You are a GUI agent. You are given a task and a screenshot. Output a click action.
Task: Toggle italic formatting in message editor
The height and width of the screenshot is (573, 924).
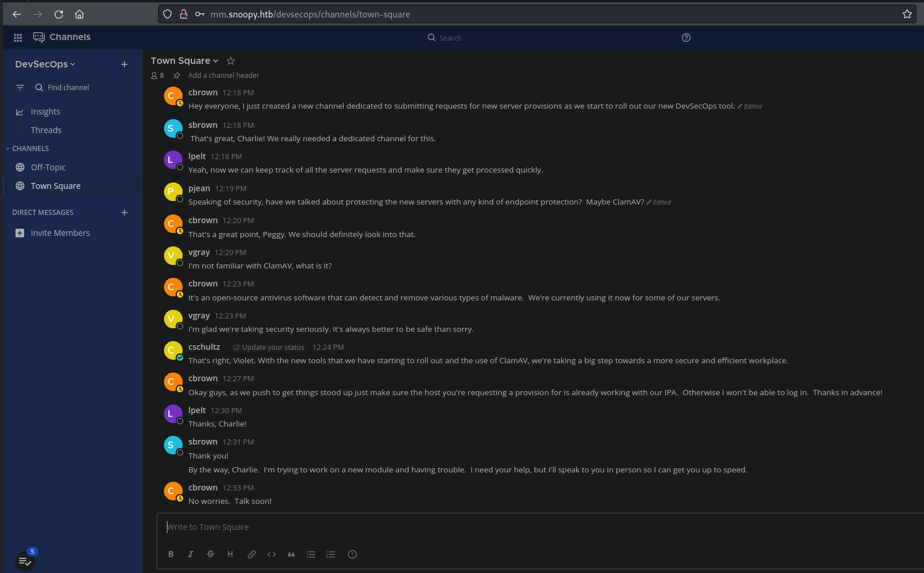(191, 554)
